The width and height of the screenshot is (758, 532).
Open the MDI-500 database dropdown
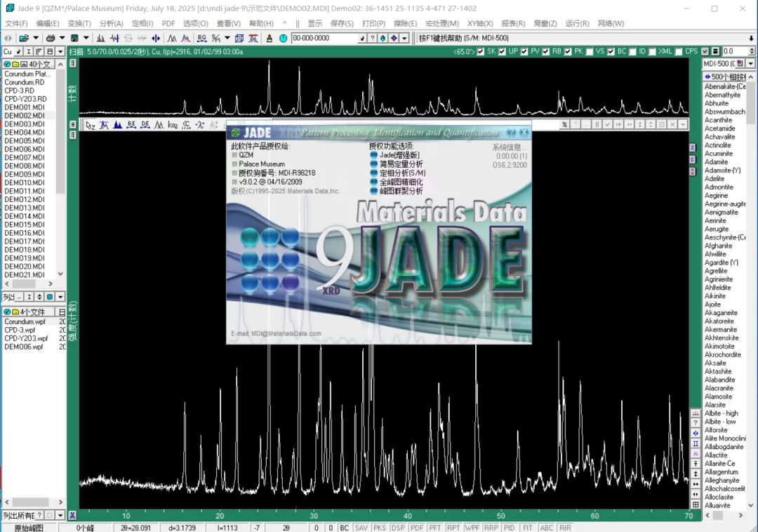(751, 63)
